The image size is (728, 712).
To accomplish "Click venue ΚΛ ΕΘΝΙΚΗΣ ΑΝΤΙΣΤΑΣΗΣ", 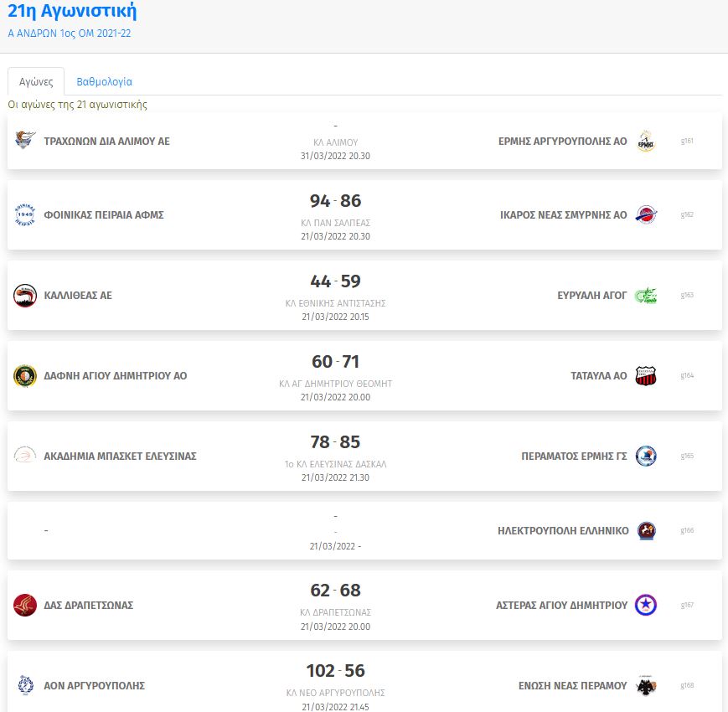I will pos(335,303).
